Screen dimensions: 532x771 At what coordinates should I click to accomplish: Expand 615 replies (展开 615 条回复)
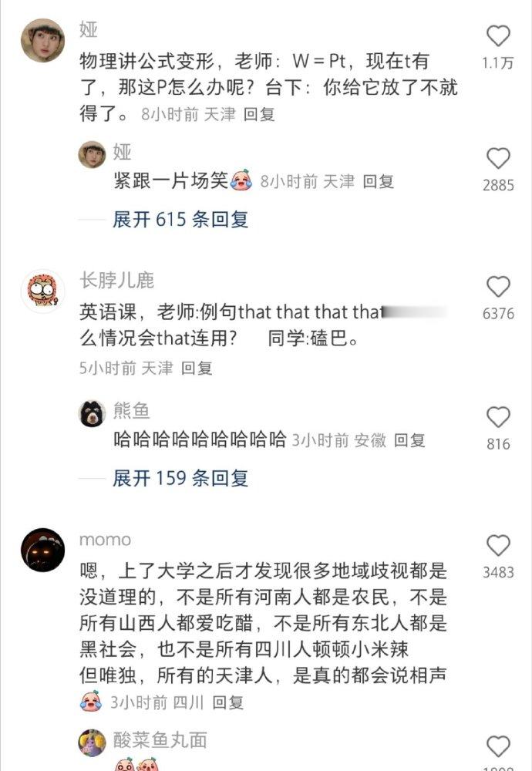(x=180, y=219)
